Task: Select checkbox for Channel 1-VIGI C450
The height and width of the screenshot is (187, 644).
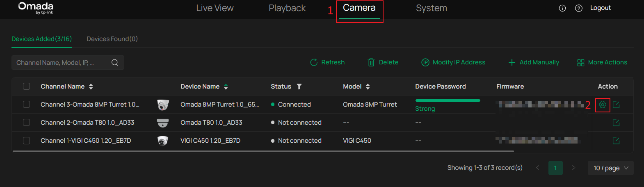Action: (x=27, y=141)
